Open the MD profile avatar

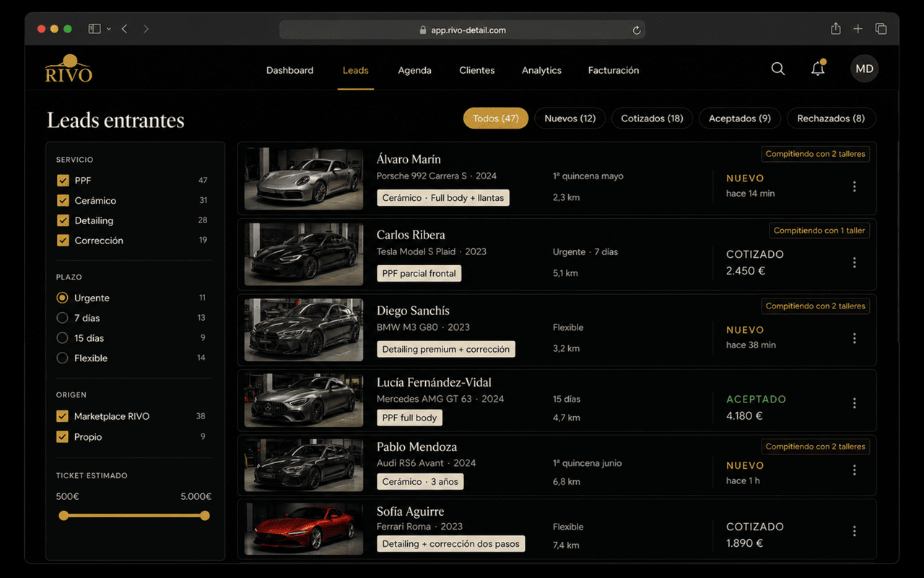coord(864,69)
